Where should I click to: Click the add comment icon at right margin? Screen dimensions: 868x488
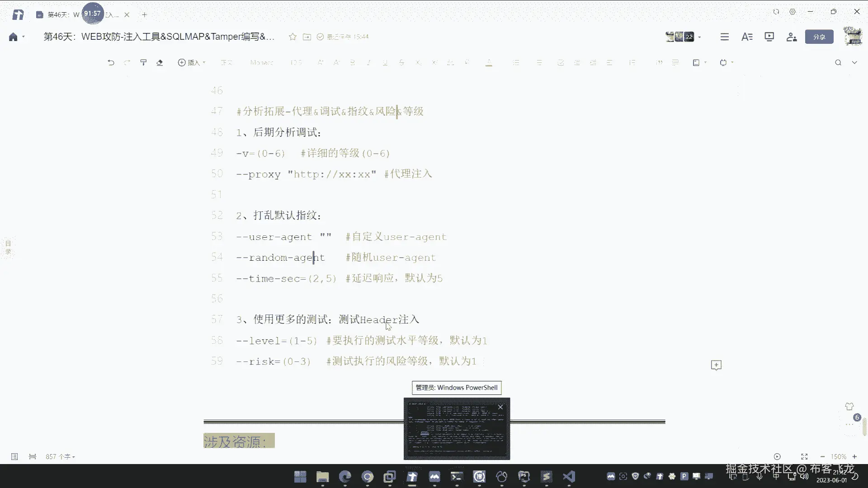tap(716, 365)
